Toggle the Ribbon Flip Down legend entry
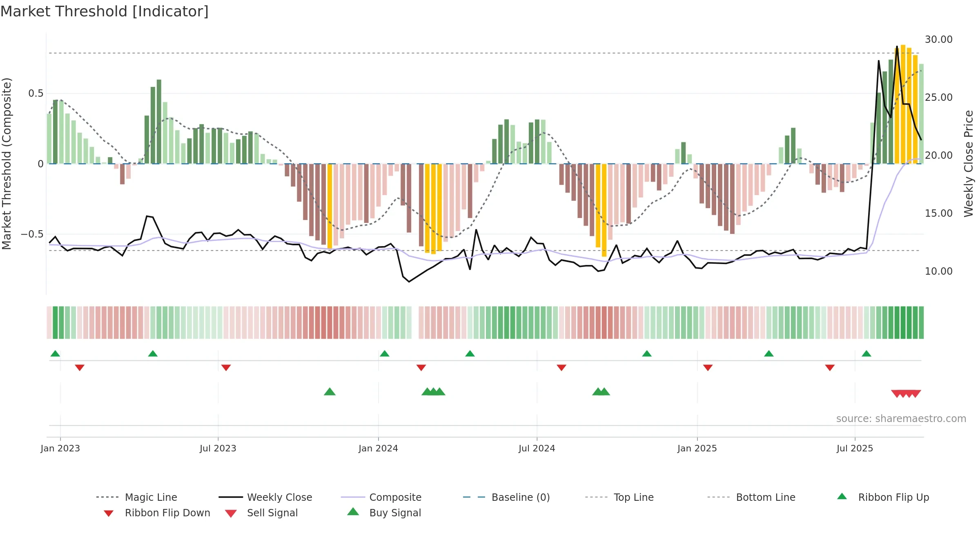The height and width of the screenshot is (551, 980). (x=157, y=513)
